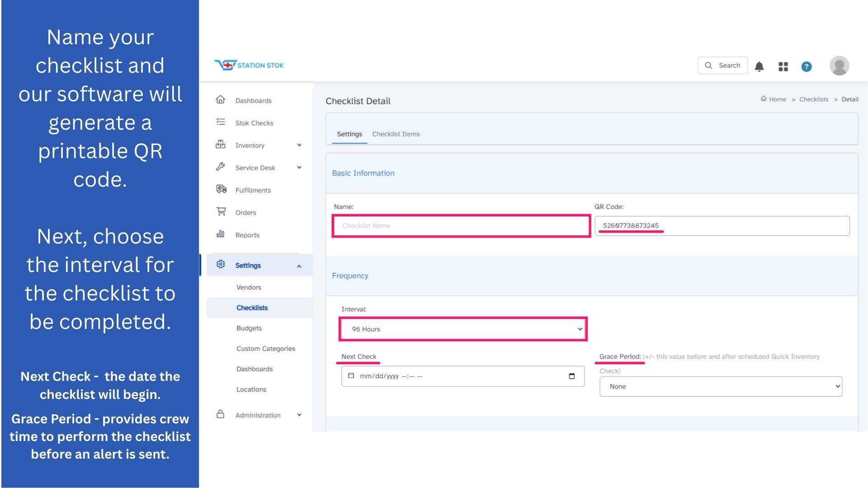Click the Checklists breadcrumb link
This screenshot has width=868, height=488.
(813, 99)
